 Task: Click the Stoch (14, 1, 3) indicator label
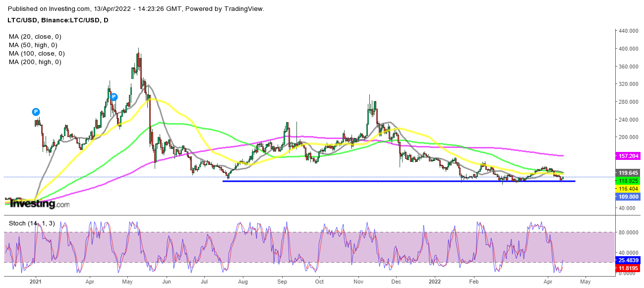coord(30,223)
